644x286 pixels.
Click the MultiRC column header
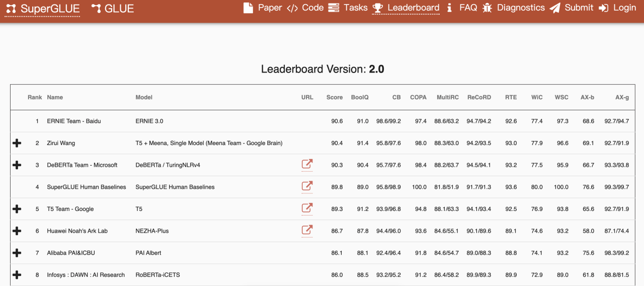[x=448, y=97]
